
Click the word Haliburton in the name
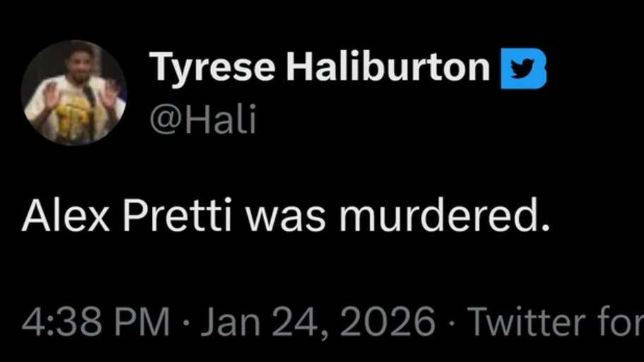[388, 68]
